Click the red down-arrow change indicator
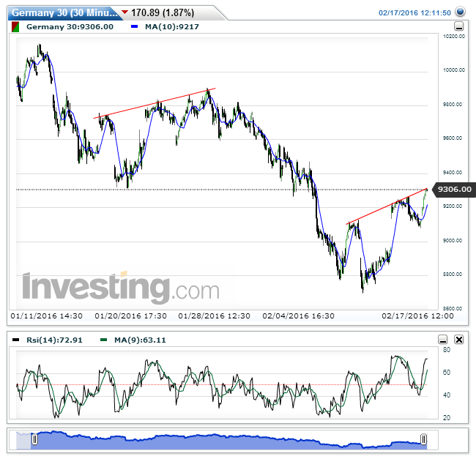476x459 pixels. (125, 12)
